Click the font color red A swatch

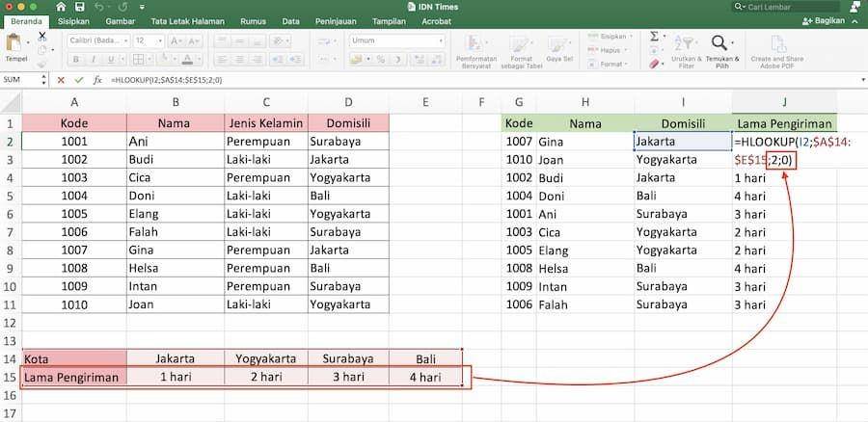point(187,59)
